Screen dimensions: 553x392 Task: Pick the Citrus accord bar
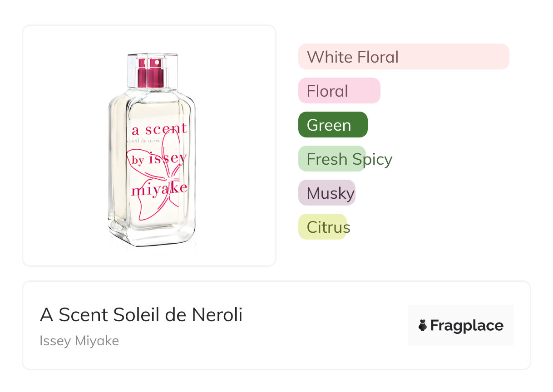(x=322, y=227)
